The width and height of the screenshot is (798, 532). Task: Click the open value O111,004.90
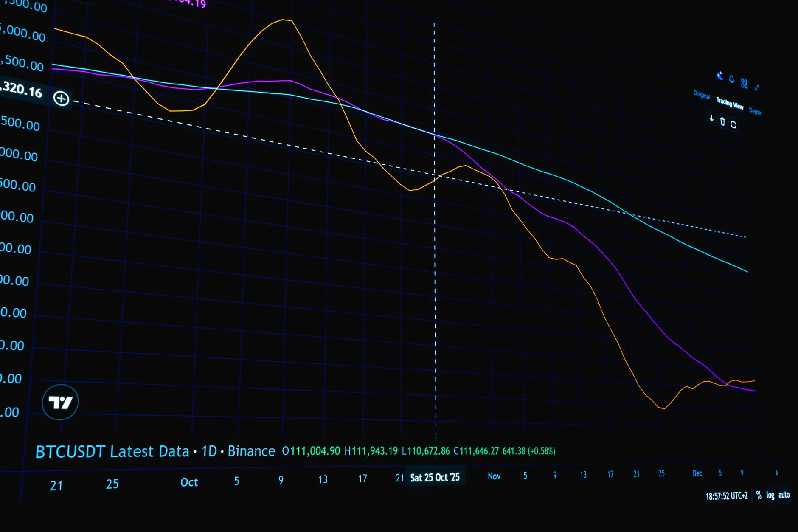point(311,451)
